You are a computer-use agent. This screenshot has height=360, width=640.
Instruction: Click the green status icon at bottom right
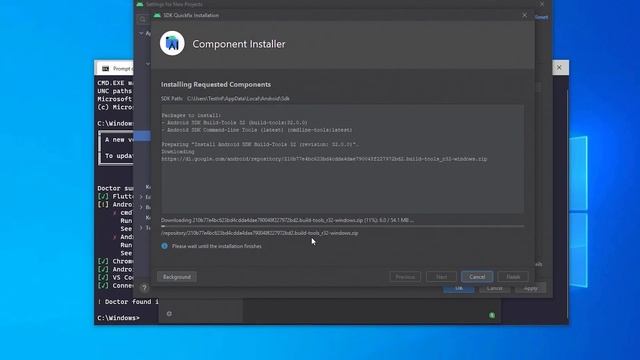492,315
